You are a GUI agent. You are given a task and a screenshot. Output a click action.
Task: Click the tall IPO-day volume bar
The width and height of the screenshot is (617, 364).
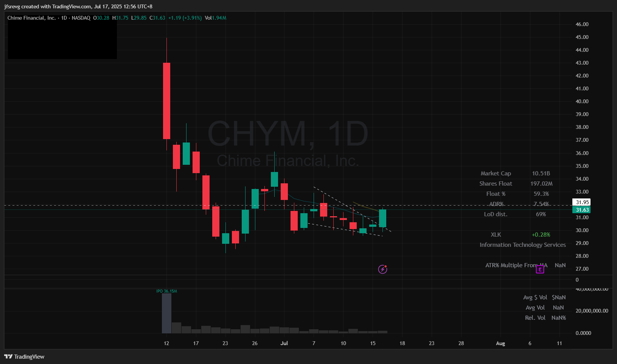tap(166, 313)
